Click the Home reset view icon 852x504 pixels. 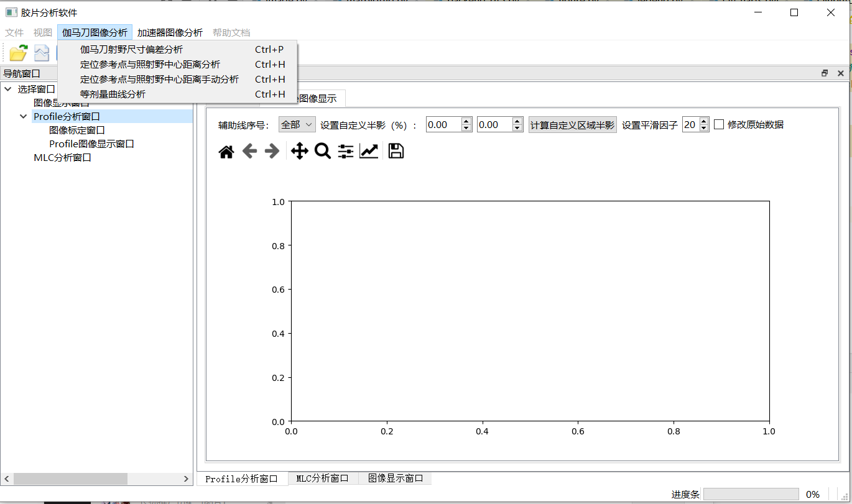click(x=226, y=150)
